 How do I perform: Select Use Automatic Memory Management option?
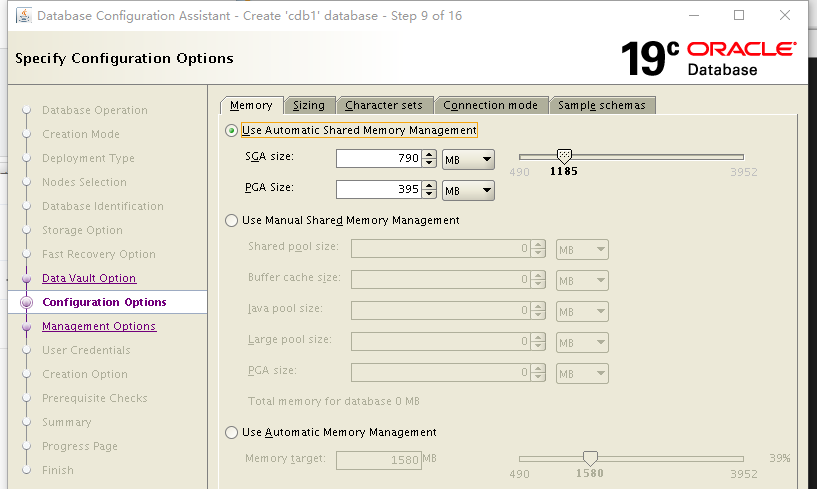point(232,432)
